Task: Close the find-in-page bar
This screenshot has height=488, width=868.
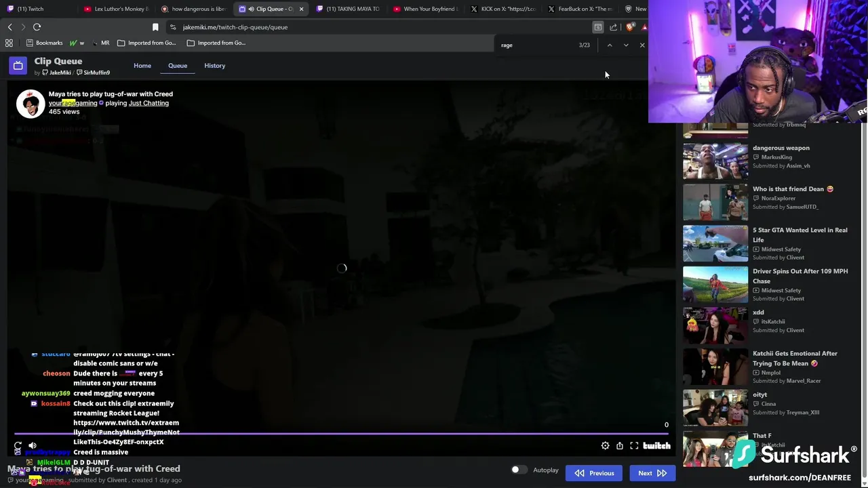Action: pyautogui.click(x=642, y=45)
